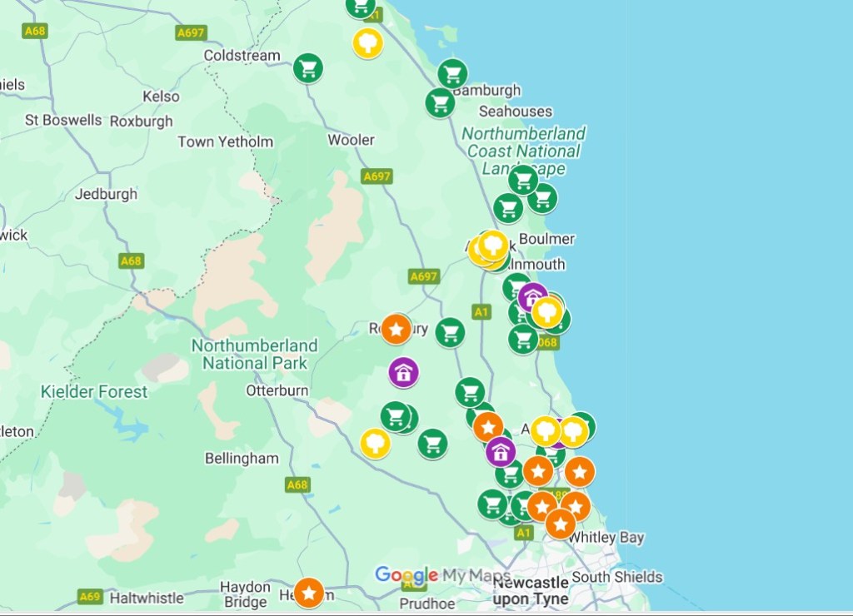Click the green cart marker left of Seahouses
853x616 pixels.
(440, 102)
